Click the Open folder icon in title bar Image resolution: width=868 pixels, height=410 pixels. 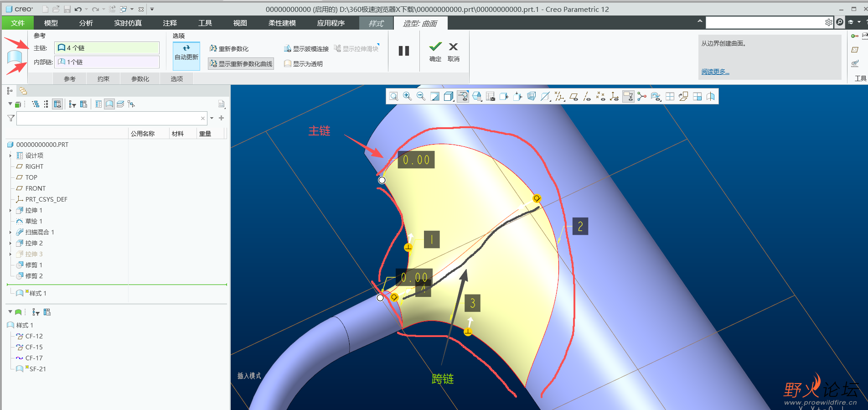pyautogui.click(x=56, y=9)
